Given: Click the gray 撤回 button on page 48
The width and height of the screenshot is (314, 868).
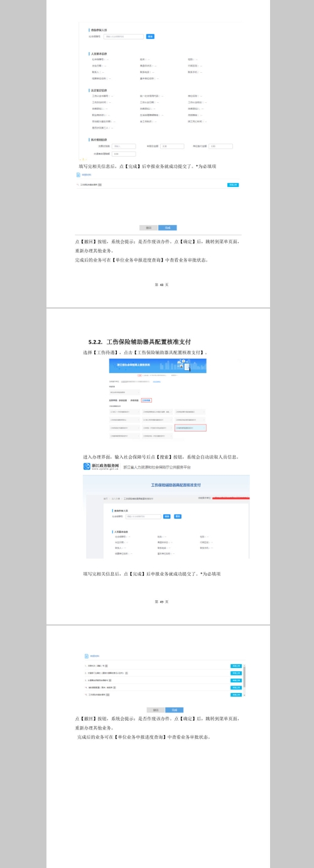Looking at the screenshot, I should coord(149,228).
